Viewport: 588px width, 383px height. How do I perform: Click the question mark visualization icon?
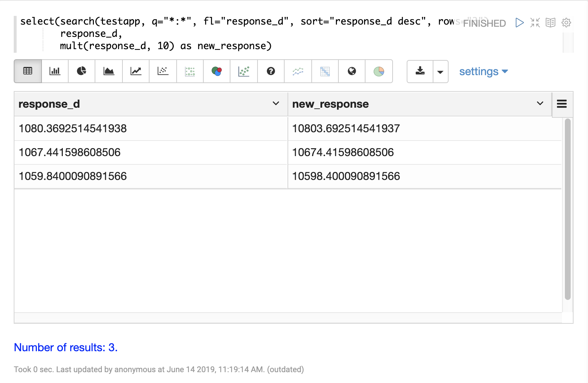pos(271,71)
